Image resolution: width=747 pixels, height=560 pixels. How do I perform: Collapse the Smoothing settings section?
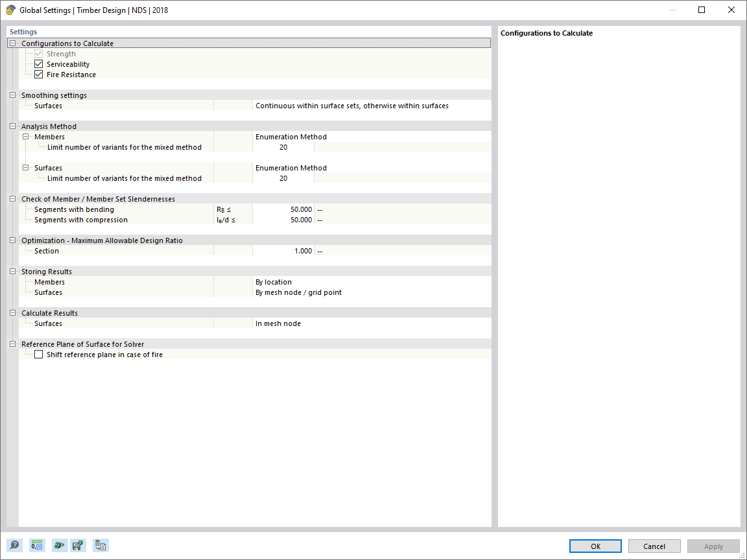[x=13, y=95]
